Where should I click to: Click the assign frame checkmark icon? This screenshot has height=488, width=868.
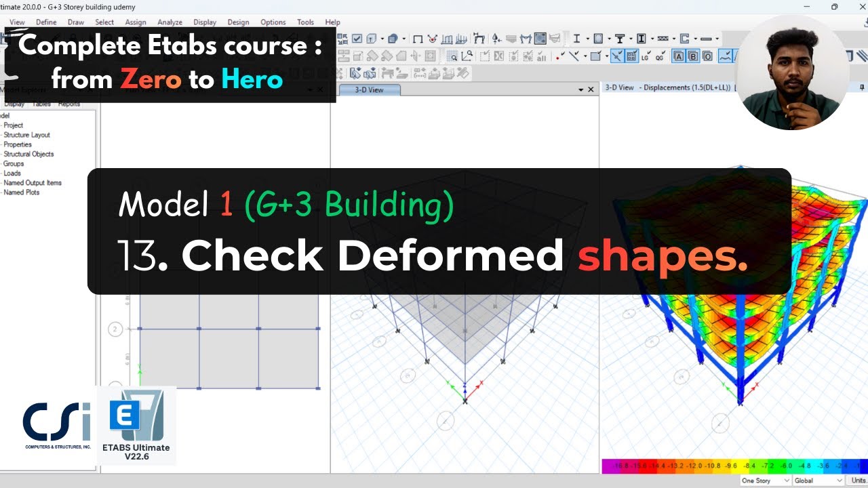[x=573, y=56]
